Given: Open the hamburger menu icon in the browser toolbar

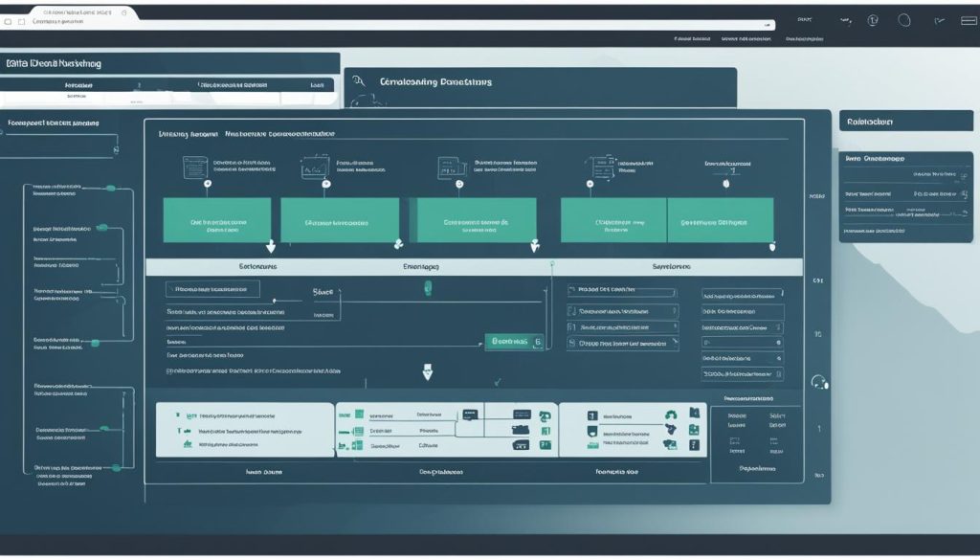Looking at the screenshot, I should point(969,21).
